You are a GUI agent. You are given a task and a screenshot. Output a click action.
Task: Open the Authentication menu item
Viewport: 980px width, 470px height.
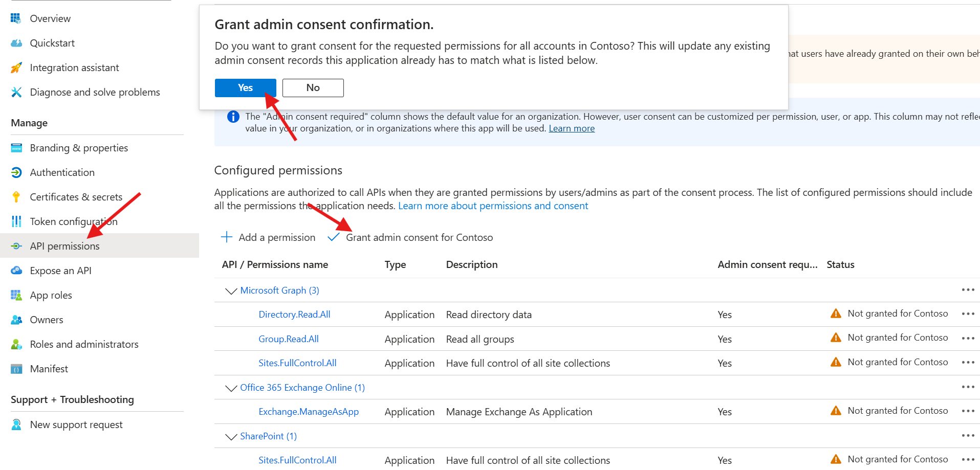pos(62,172)
